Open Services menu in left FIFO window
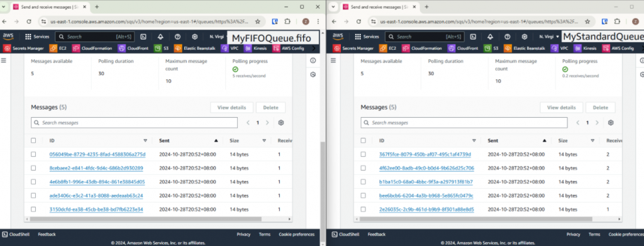 tap(37, 36)
